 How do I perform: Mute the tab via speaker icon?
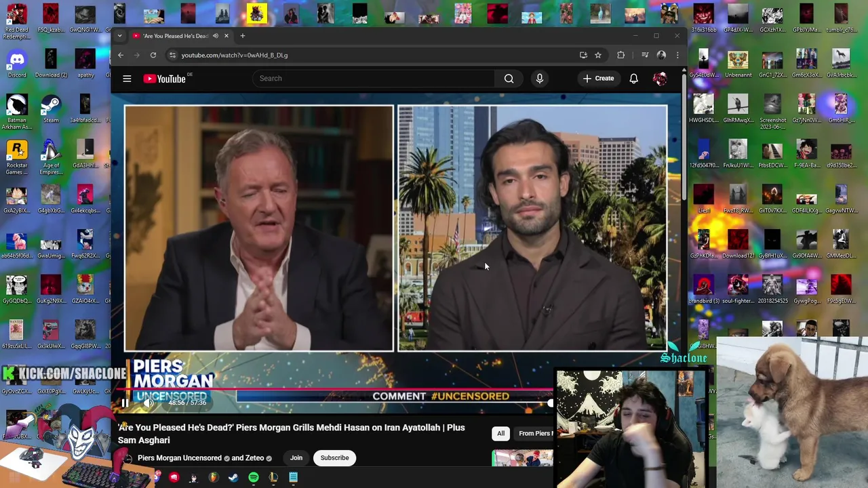point(216,36)
